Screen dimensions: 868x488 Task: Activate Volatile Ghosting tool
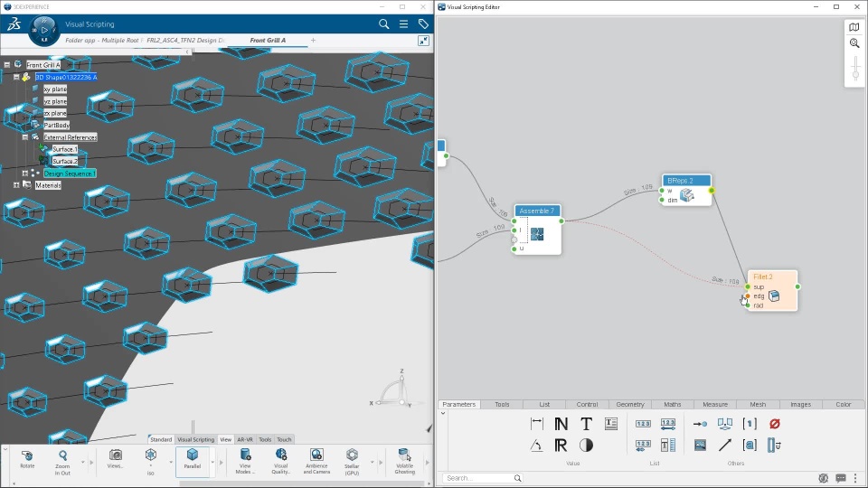pyautogui.click(x=405, y=462)
